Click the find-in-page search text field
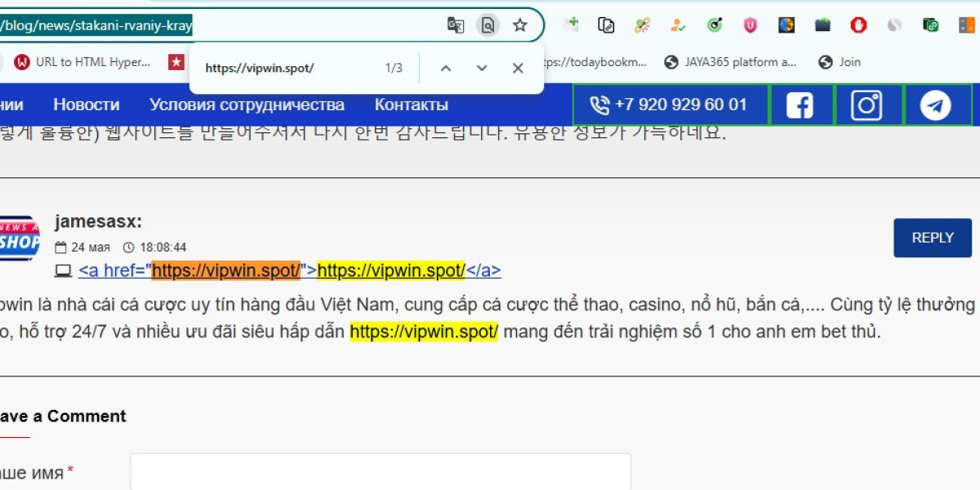 click(286, 69)
